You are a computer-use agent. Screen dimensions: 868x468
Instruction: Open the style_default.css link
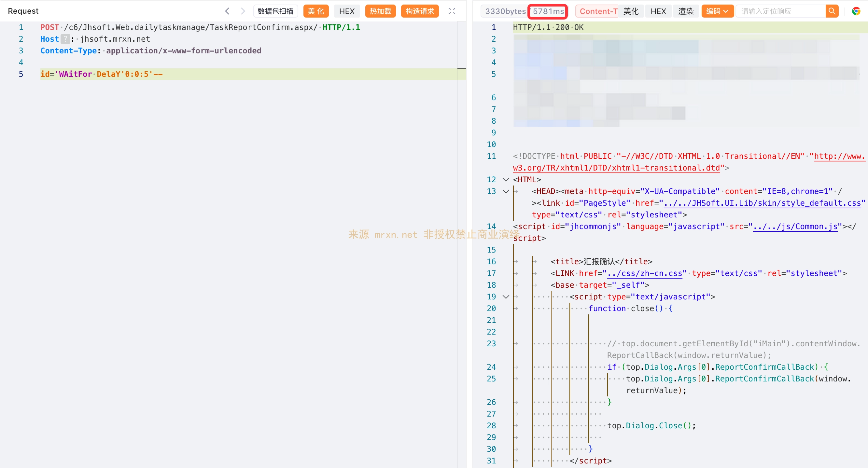tap(762, 203)
